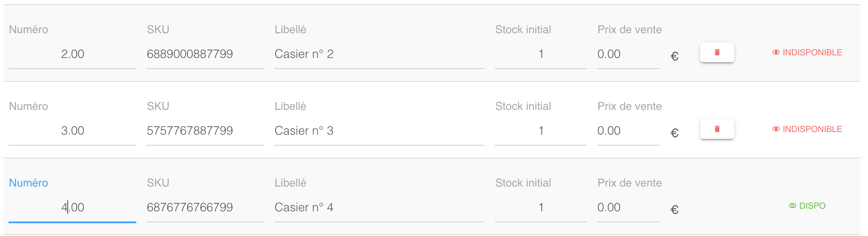This screenshot has width=868, height=236.
Task: Click the Numéro field showing 2.00
Action: (72, 54)
